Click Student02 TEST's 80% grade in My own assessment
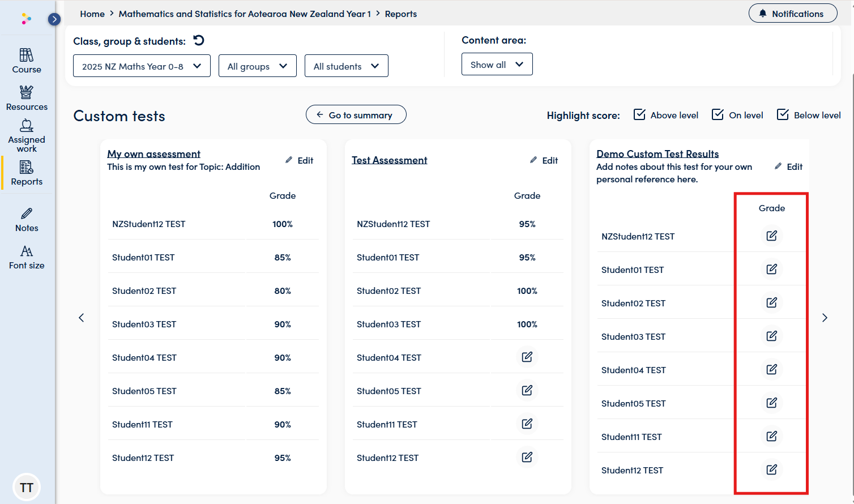The width and height of the screenshot is (854, 504). point(283,291)
